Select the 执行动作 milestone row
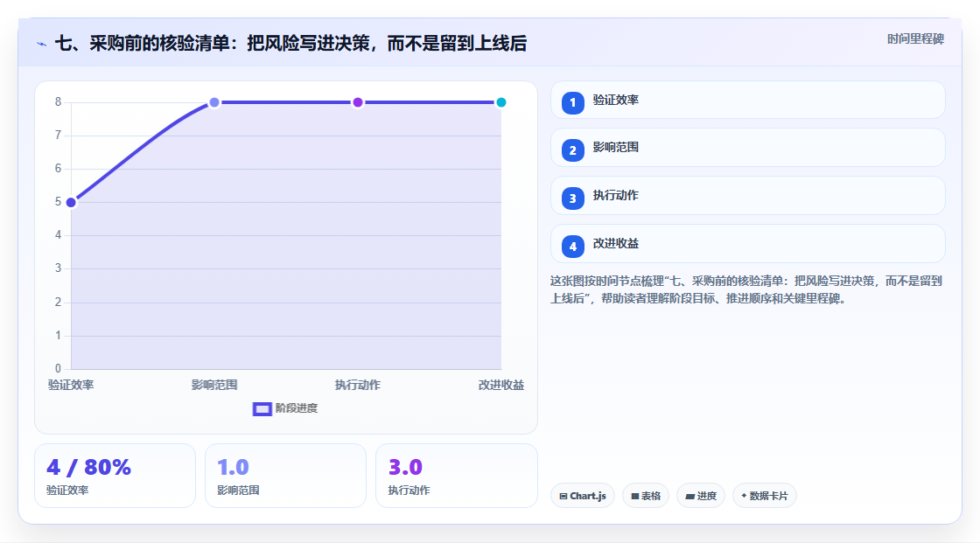 click(747, 196)
